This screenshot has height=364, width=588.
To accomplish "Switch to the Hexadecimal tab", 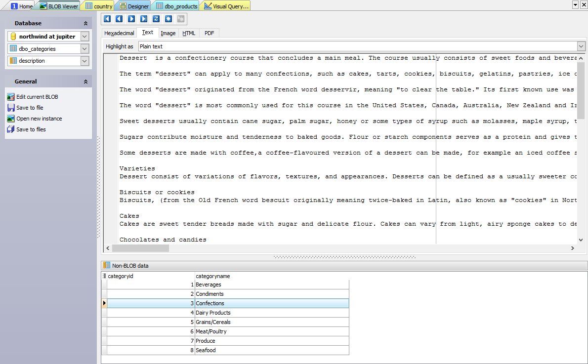I will (x=119, y=33).
